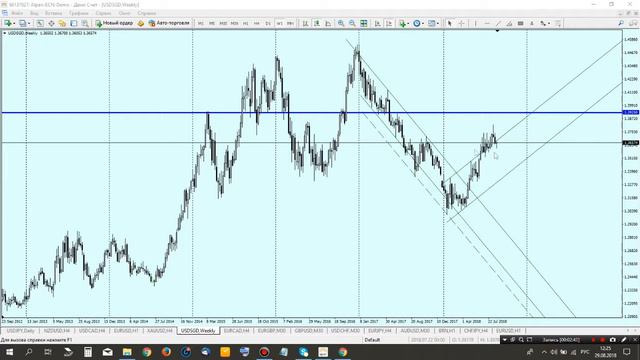Switch chart to M1 timeframe
The width and height of the screenshot is (640, 360).
pos(200,23)
